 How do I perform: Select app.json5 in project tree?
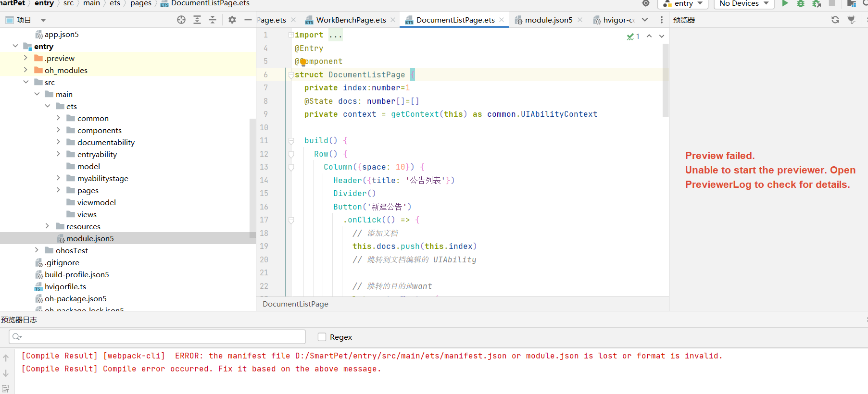(x=62, y=34)
